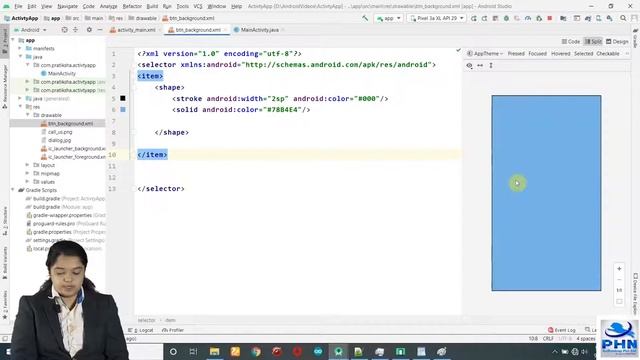Toggle the Checkable state in preview

click(608, 53)
